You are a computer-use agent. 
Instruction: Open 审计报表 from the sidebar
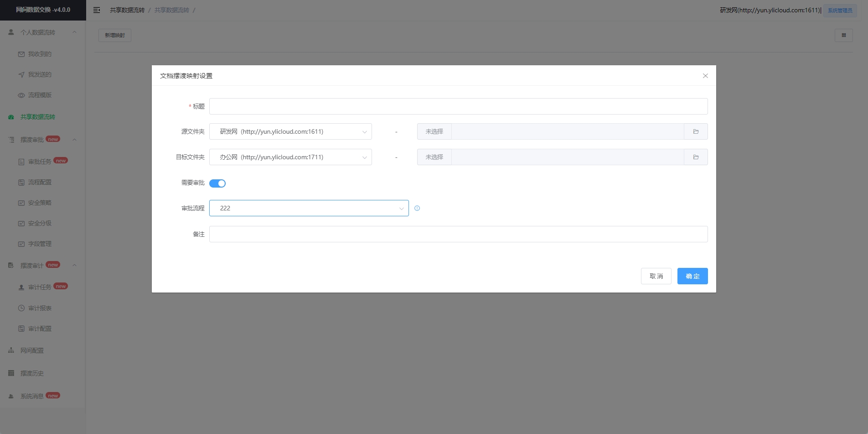[40, 308]
